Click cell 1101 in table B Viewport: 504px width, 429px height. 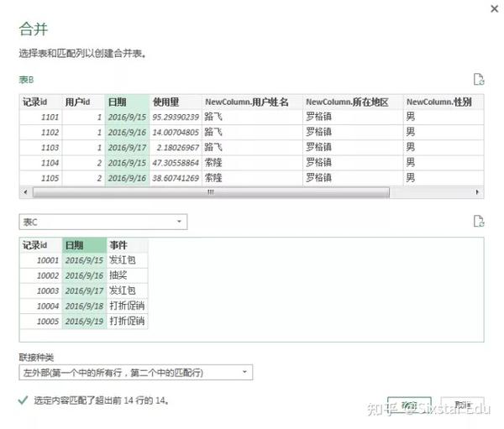pyautogui.click(x=41, y=118)
